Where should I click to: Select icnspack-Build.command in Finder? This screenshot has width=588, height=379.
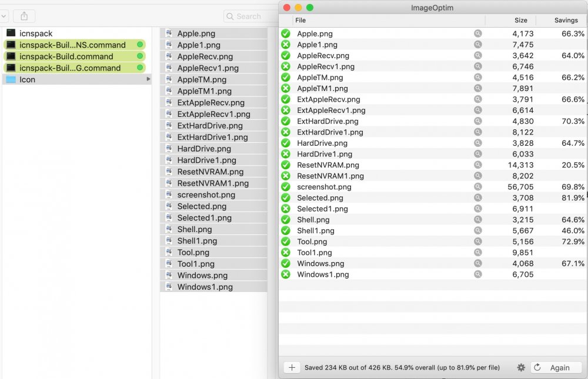[x=74, y=56]
